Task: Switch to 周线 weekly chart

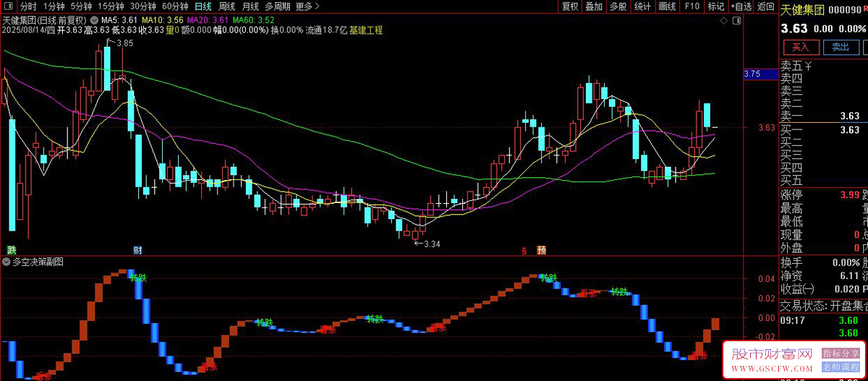Action: pyautogui.click(x=226, y=7)
